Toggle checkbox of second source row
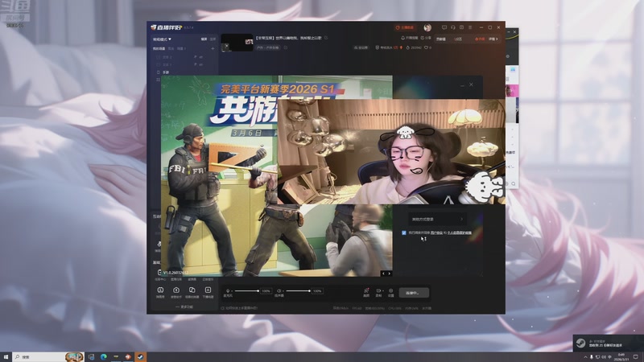The image size is (644, 362). coord(158,65)
